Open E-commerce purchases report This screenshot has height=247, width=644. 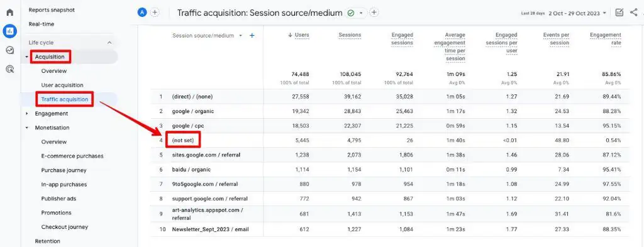[x=72, y=156]
